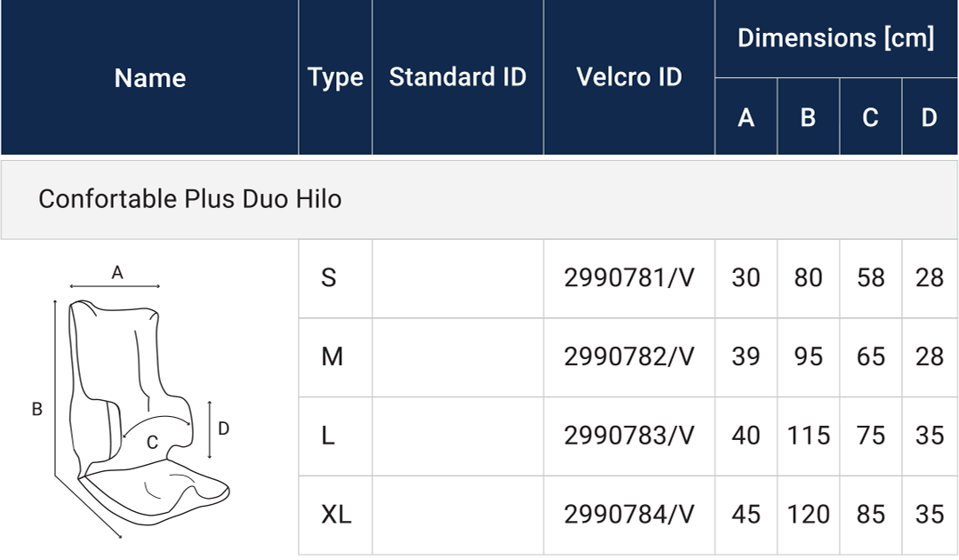Select the M size type cell
The image size is (959, 560).
pos(332,357)
